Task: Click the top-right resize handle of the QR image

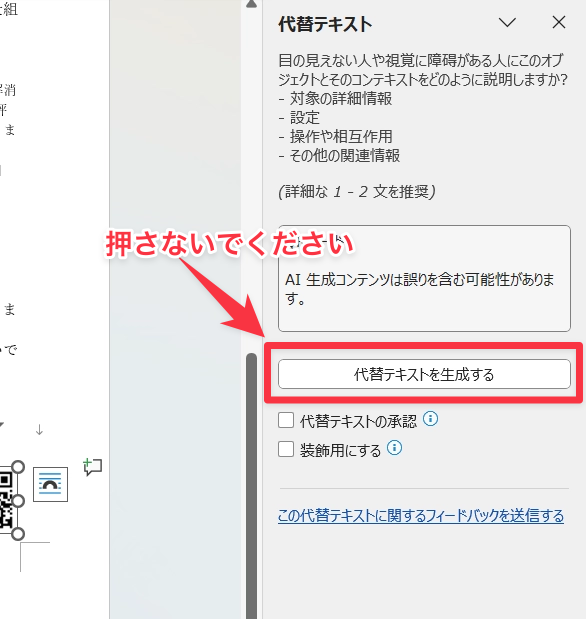Action: tap(18, 467)
